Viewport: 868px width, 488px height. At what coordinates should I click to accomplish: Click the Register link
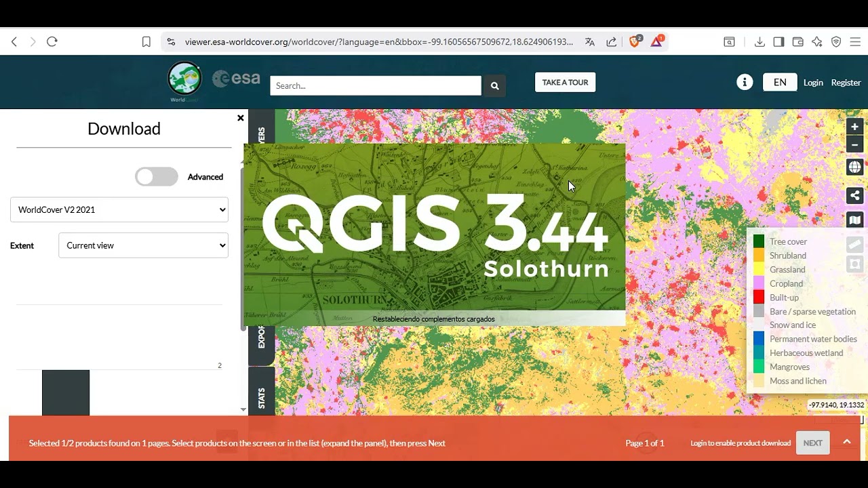(x=846, y=83)
